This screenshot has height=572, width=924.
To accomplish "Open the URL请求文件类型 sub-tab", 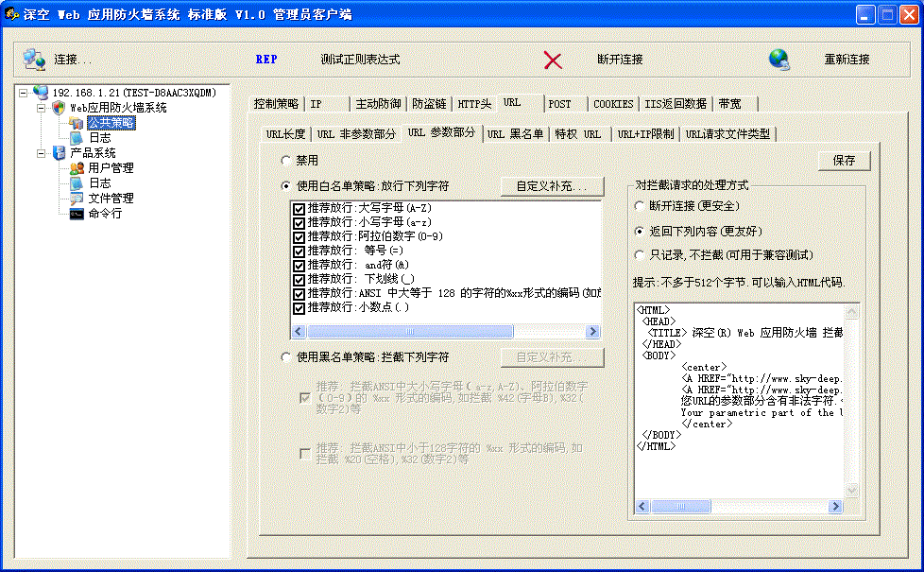I will [727, 134].
